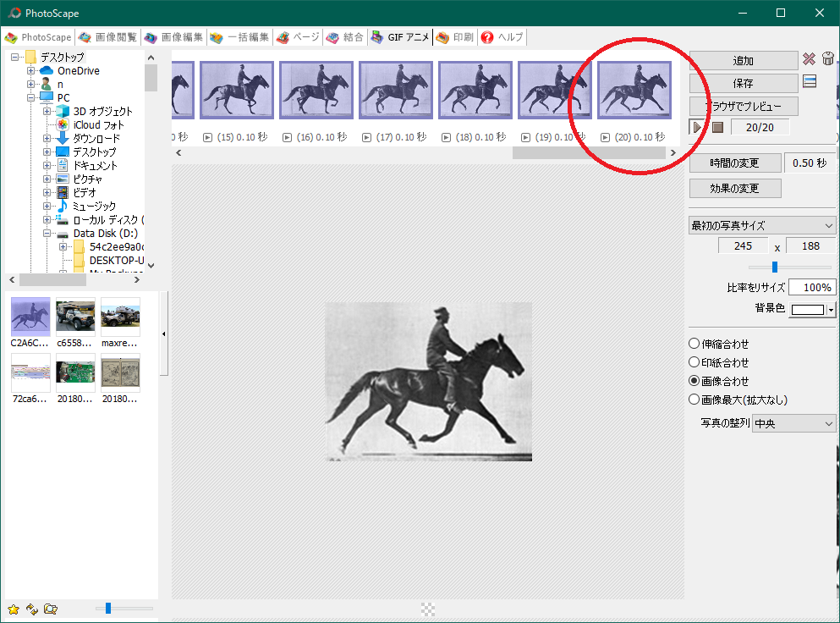Open the 印刷 tab
This screenshot has height=623, width=840.
point(455,37)
